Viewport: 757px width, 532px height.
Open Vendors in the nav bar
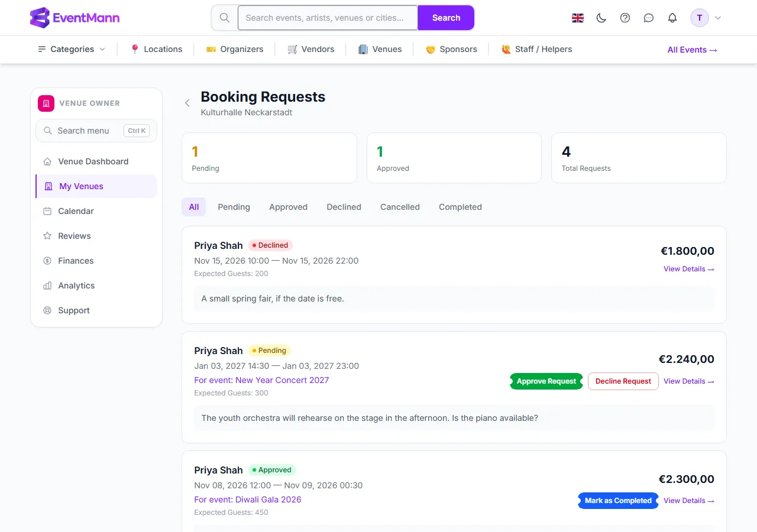coord(311,49)
